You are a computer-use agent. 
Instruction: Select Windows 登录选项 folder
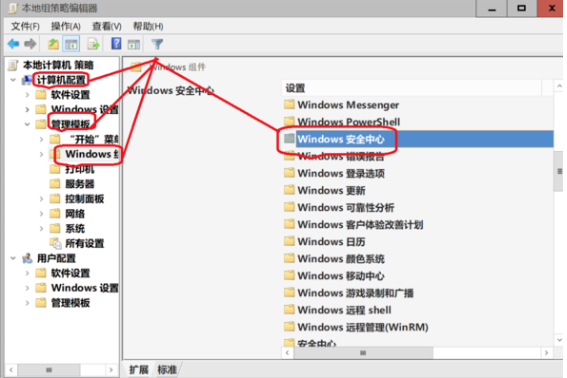pos(341,173)
